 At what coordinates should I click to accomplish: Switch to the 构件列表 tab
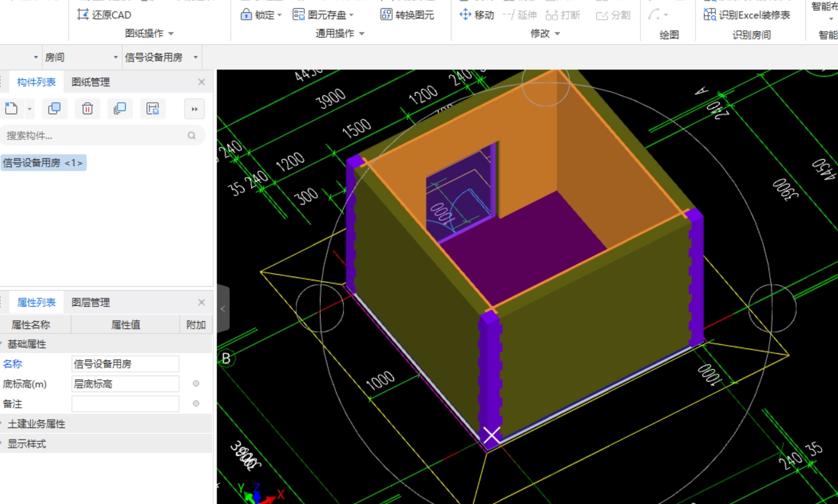tap(36, 82)
